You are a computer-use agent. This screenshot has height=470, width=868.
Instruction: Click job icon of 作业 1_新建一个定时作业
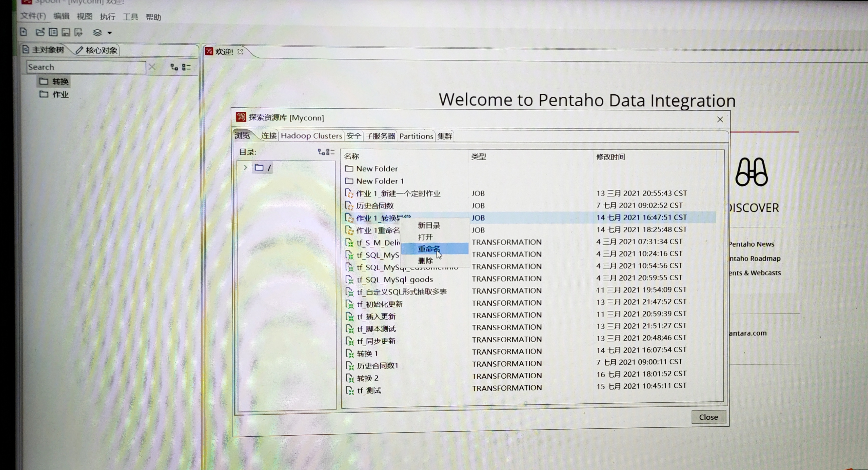(x=349, y=193)
